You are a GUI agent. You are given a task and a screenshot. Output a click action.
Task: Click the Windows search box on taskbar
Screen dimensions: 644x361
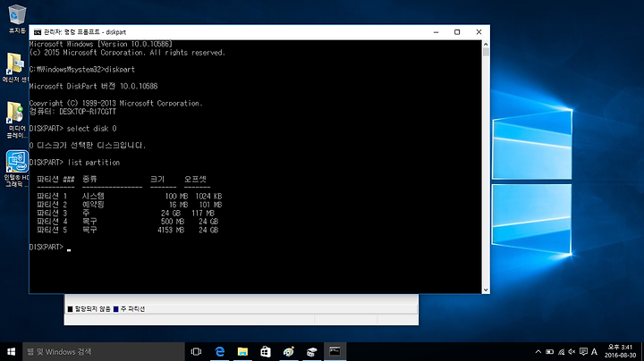[104, 351]
